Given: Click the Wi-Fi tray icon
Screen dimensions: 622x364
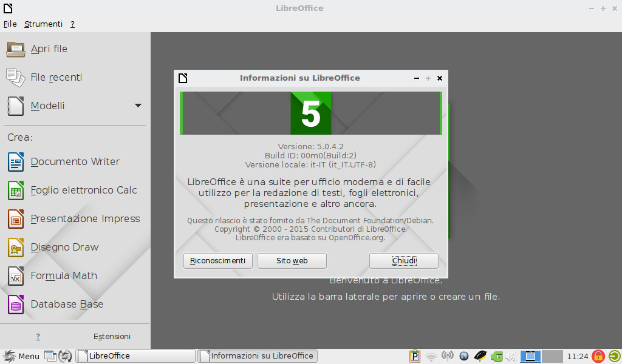Looking at the screenshot, I should [x=431, y=357].
